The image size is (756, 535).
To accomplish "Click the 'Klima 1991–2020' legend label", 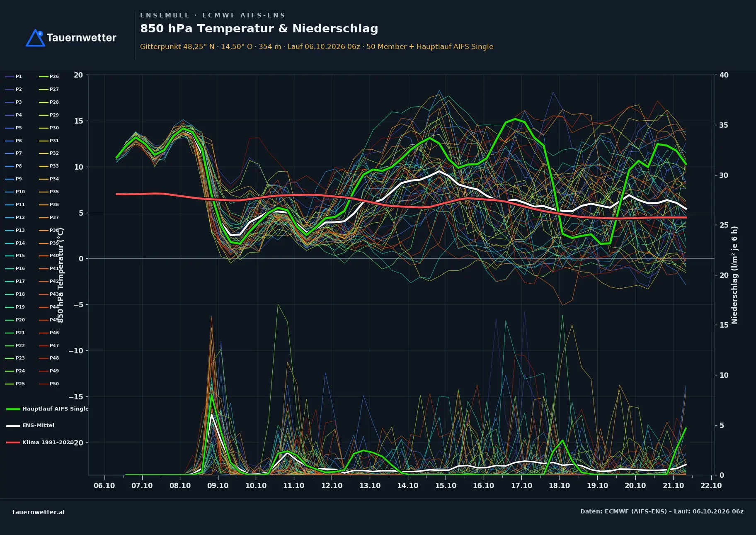I will pos(48,442).
